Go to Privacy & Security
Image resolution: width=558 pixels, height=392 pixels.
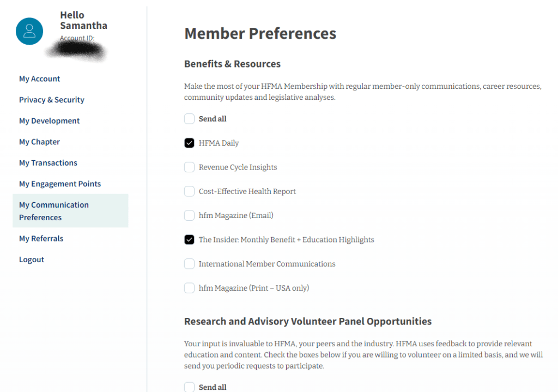51,100
